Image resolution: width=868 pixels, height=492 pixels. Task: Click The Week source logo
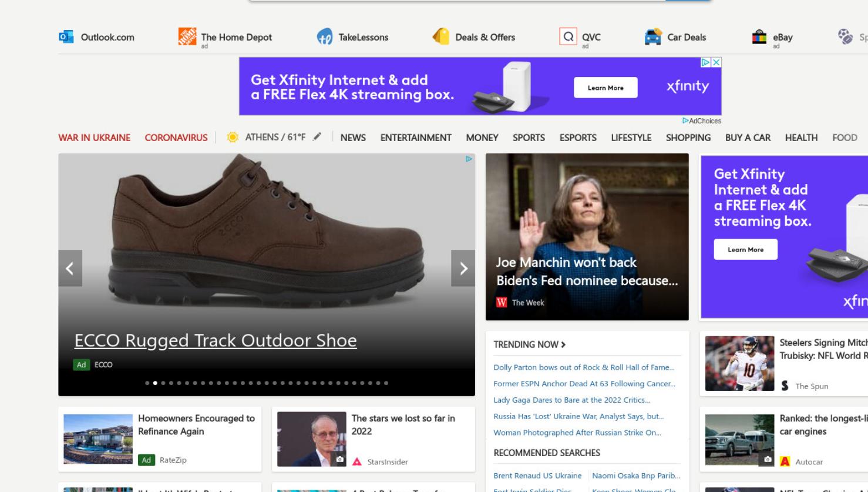point(502,302)
